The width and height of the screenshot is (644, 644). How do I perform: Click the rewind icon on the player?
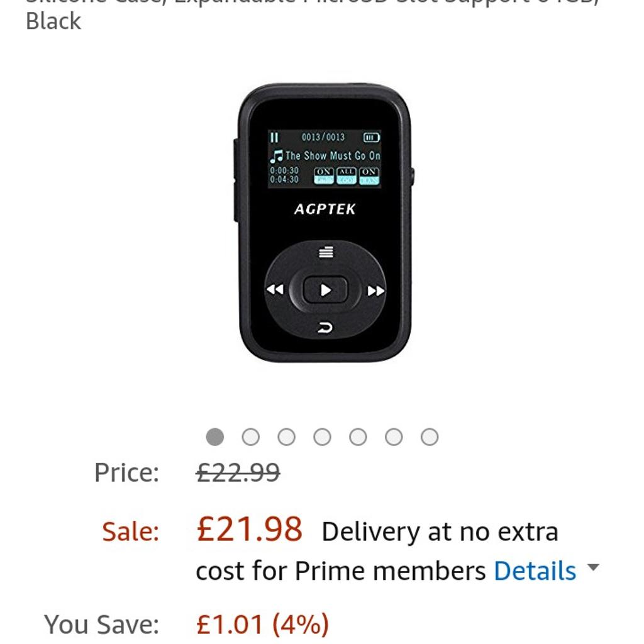click(275, 289)
